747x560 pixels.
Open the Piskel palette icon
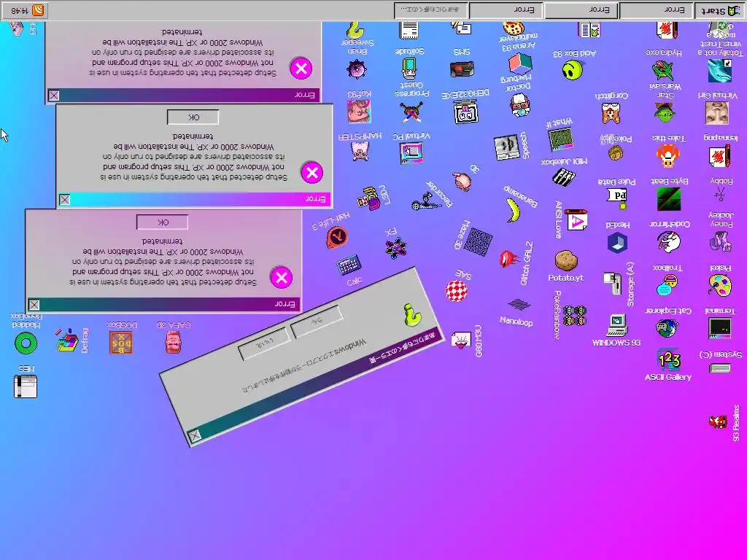[720, 285]
